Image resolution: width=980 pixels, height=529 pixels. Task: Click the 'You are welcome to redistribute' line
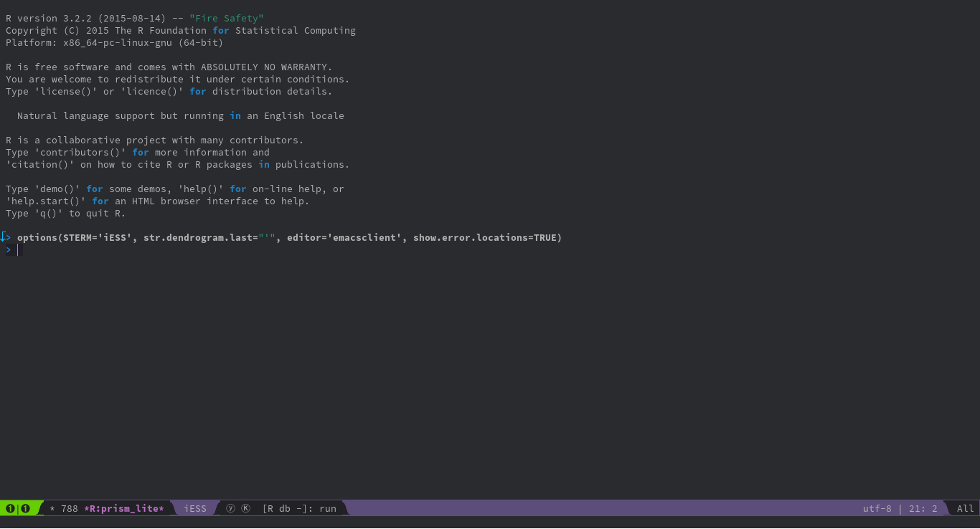[178, 79]
